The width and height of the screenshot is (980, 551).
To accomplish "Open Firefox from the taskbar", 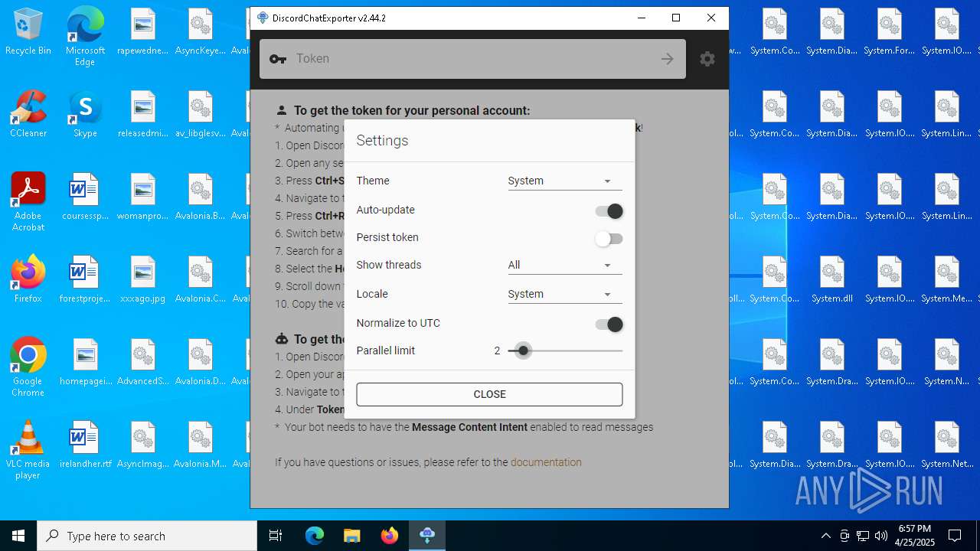I will (390, 536).
